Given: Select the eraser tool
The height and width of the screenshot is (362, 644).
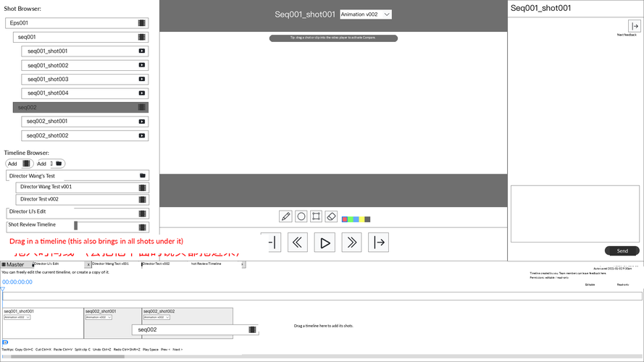Looking at the screenshot, I should tap(331, 216).
